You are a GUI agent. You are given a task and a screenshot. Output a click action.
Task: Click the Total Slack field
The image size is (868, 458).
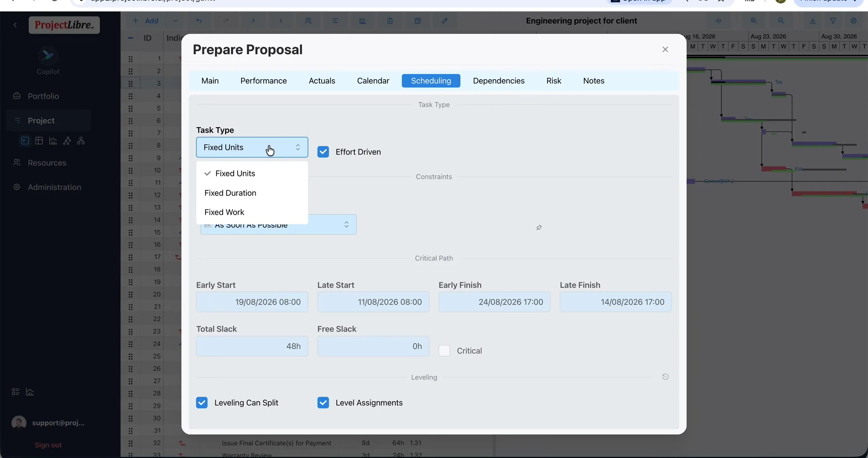click(252, 346)
